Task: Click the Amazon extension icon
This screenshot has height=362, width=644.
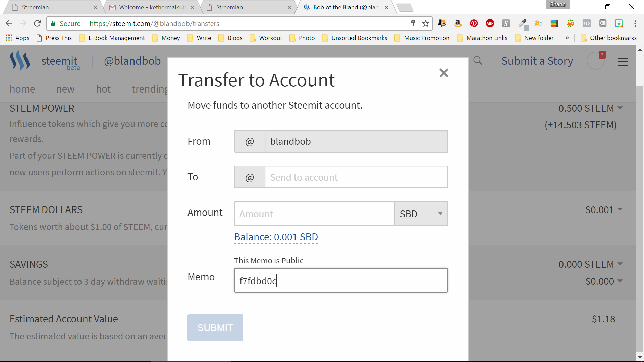Action: (458, 23)
